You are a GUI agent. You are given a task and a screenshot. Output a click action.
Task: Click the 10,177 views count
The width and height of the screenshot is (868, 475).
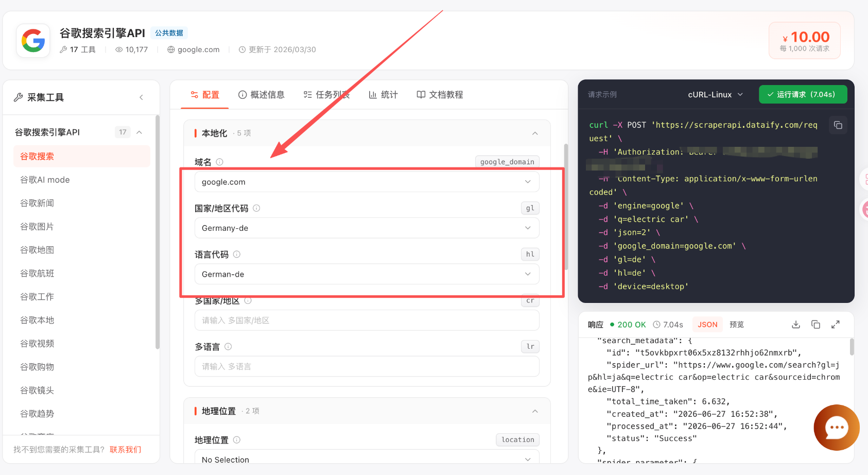coord(131,49)
